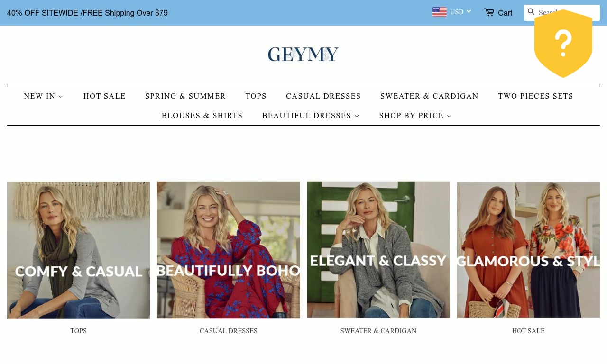Click the US flag currency icon

click(440, 12)
